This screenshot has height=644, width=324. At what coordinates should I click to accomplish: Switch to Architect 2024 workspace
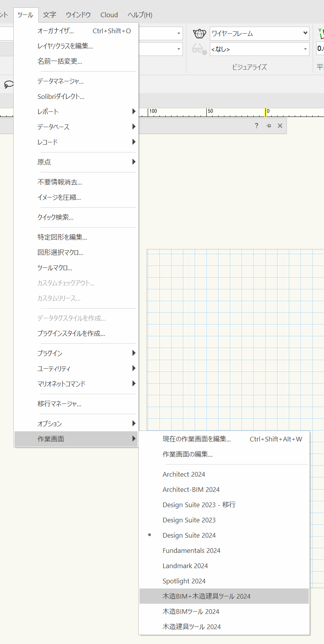pos(224,474)
